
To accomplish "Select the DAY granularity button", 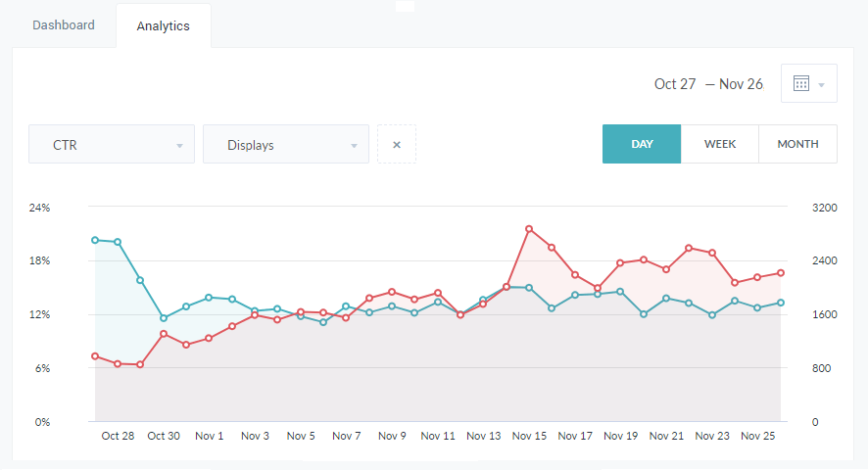I will [x=642, y=144].
